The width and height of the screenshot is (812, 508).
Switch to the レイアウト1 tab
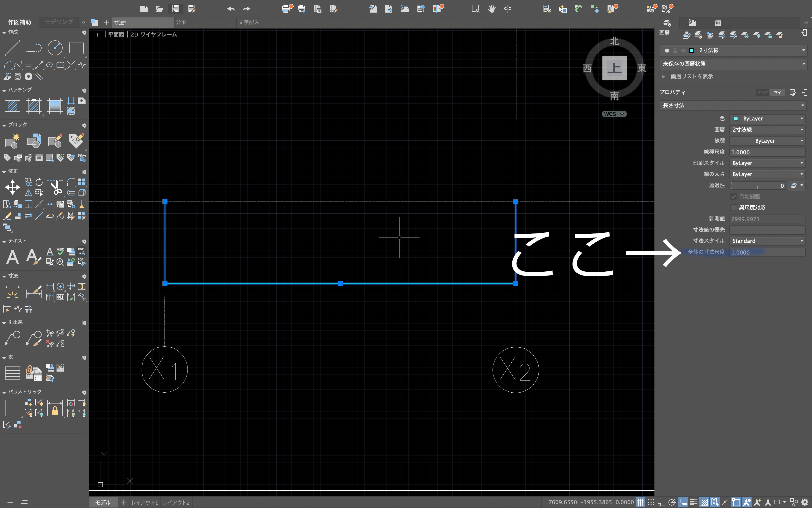click(145, 502)
